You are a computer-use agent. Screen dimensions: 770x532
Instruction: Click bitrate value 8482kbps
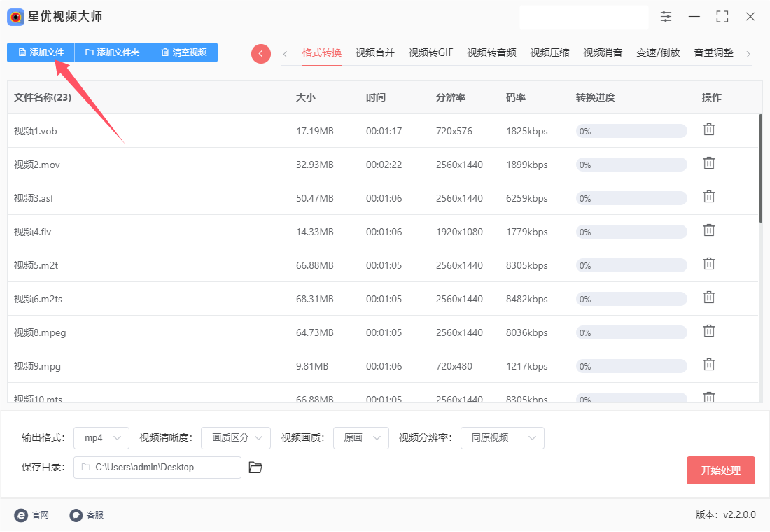pyautogui.click(x=527, y=299)
